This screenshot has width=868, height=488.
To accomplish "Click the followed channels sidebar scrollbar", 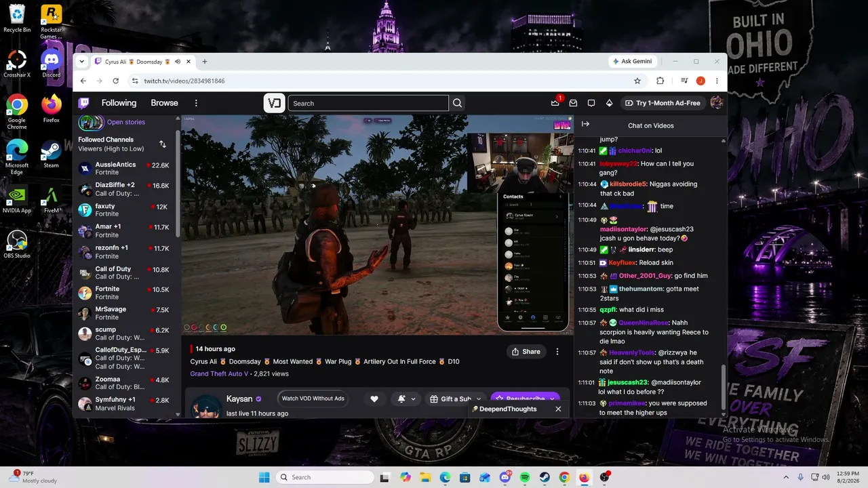I will [178, 183].
